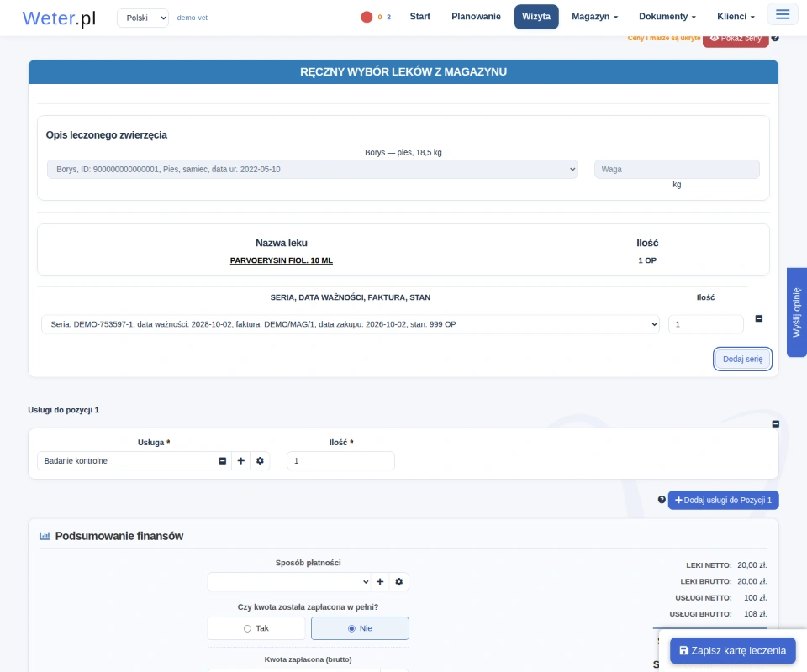This screenshot has width=807, height=672.
Task: Expand the treated animal Borys dropdown
Action: (313, 169)
